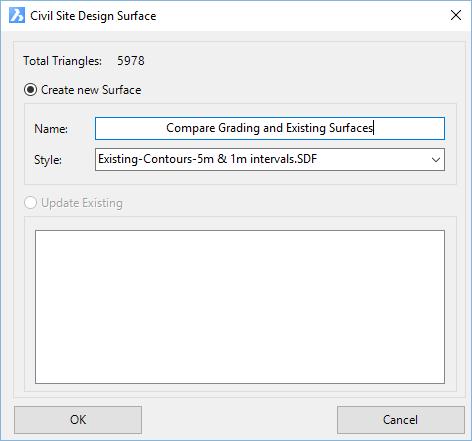472x441 pixels.
Task: Click the 5978 triangle count value
Action: pos(131,61)
